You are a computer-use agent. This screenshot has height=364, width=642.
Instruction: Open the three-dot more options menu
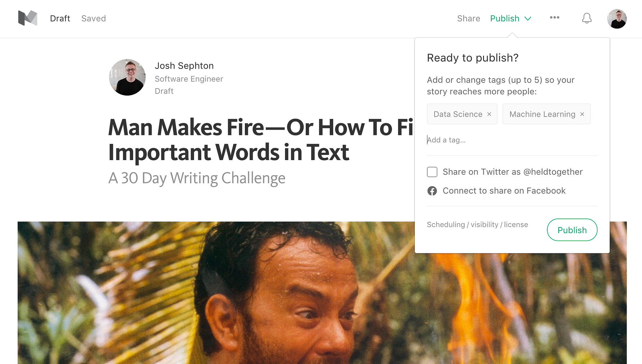coord(555,18)
